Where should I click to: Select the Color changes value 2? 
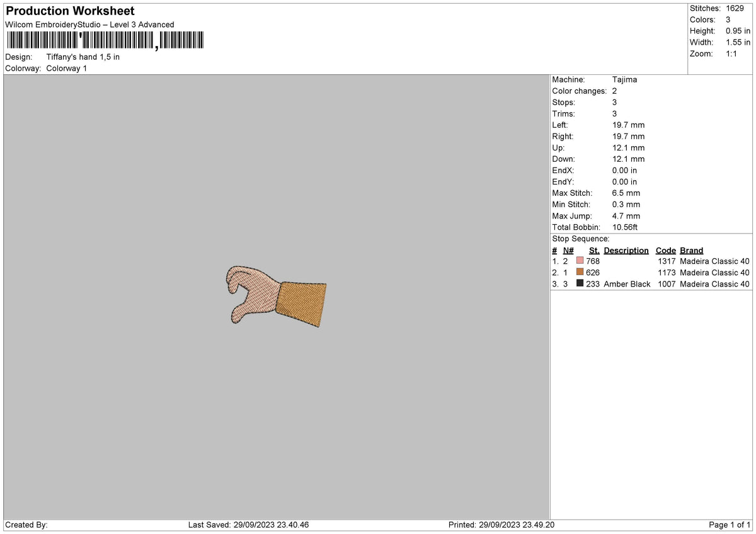pyautogui.click(x=614, y=91)
